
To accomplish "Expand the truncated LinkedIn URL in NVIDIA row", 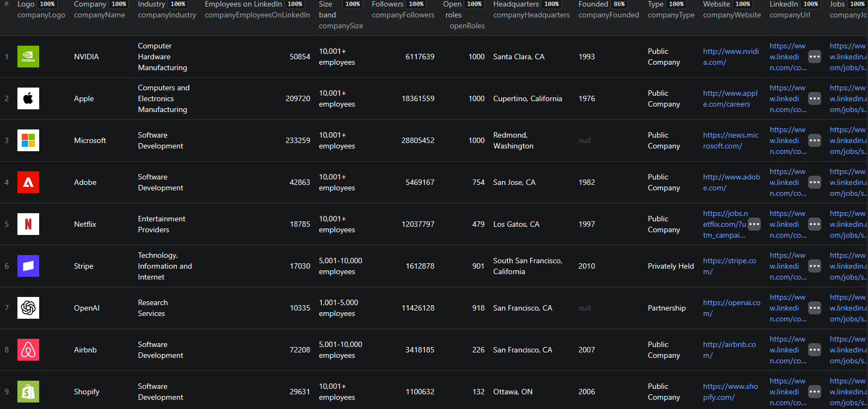I will (815, 57).
